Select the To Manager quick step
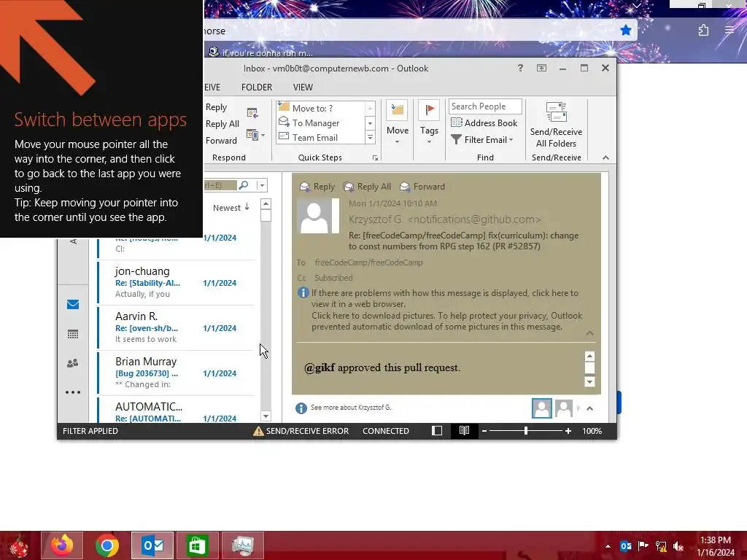This screenshot has height=560, width=747. click(x=321, y=122)
